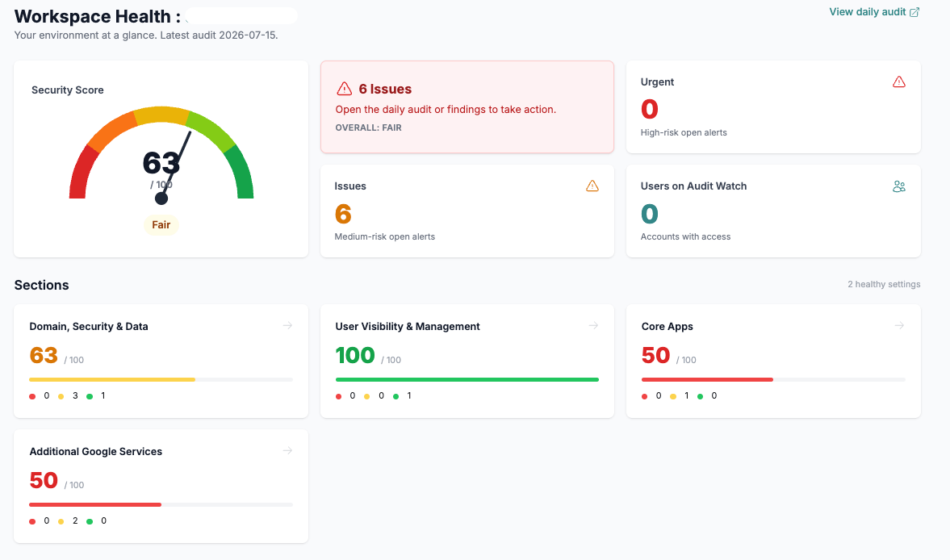
Task: Click Accounts with access text
Action: (x=685, y=236)
